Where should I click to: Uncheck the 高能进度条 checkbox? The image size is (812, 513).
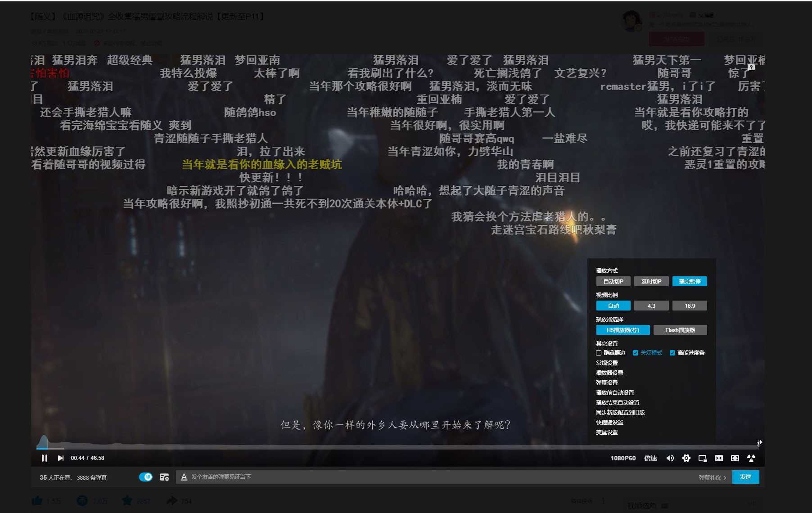pos(672,353)
